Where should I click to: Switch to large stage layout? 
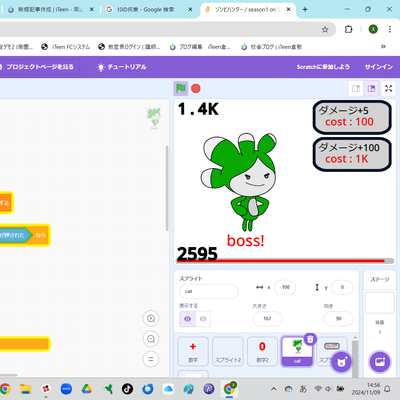pyautogui.click(x=371, y=88)
